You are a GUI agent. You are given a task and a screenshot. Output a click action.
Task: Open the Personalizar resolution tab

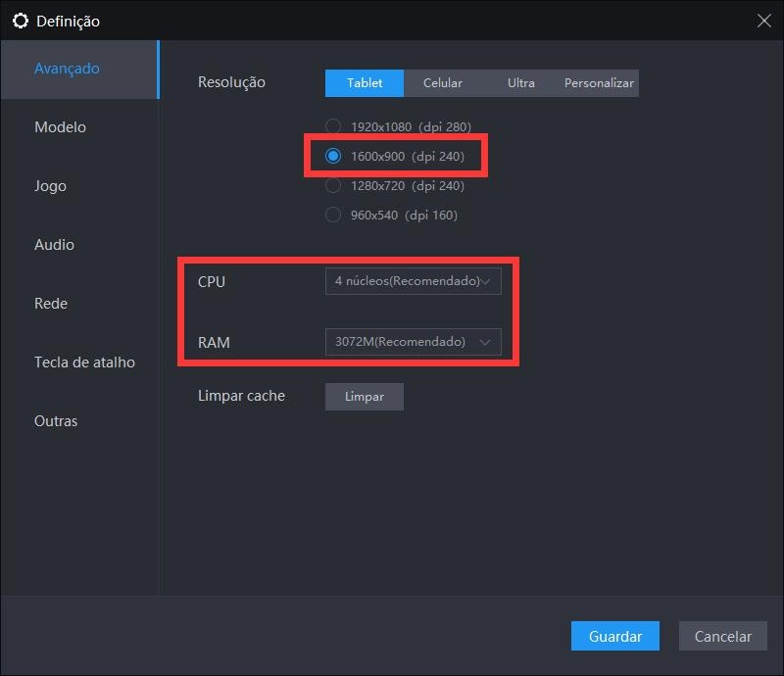[599, 83]
